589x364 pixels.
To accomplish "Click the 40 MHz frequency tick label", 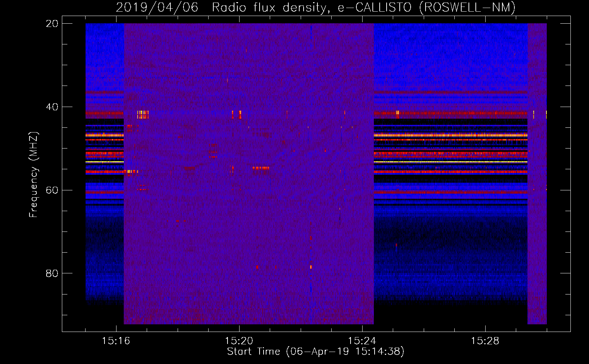I will pyautogui.click(x=52, y=107).
